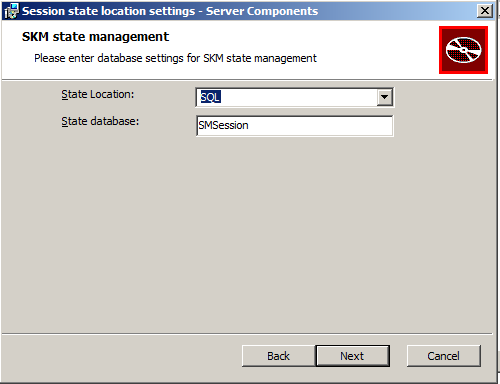
Task: Click the gray area left of Back button
Action: [x=120, y=356]
